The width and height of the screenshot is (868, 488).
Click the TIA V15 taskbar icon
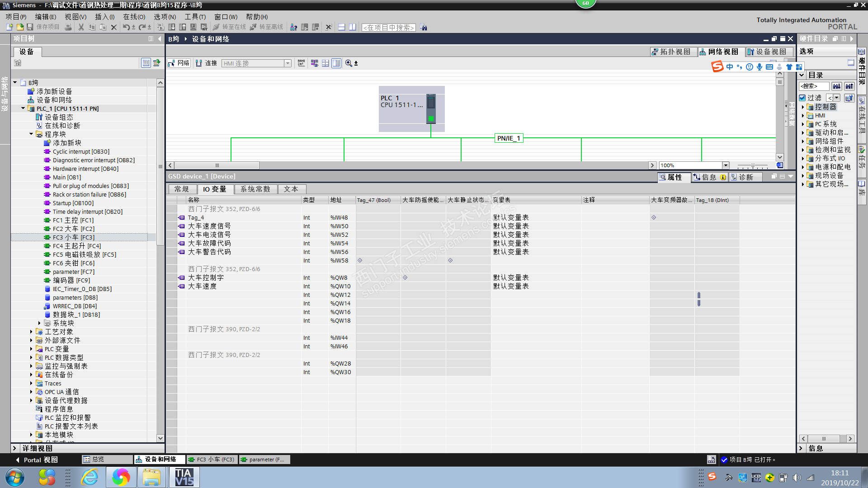coord(184,477)
